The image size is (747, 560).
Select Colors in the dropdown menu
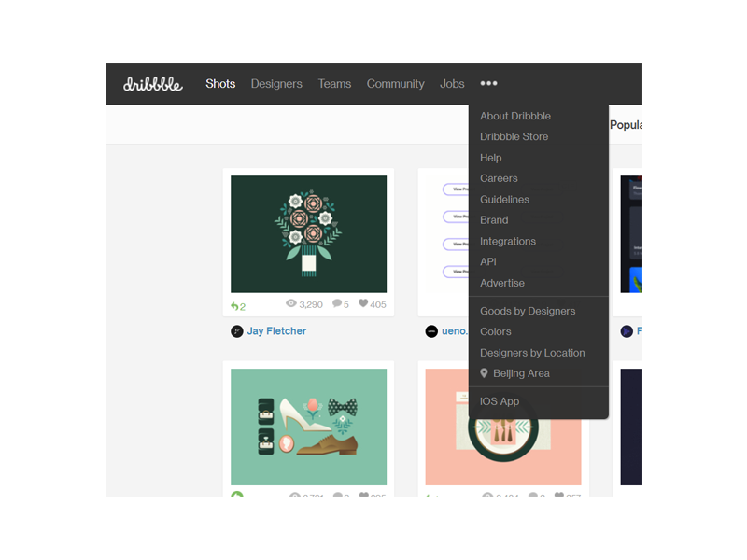(x=496, y=331)
